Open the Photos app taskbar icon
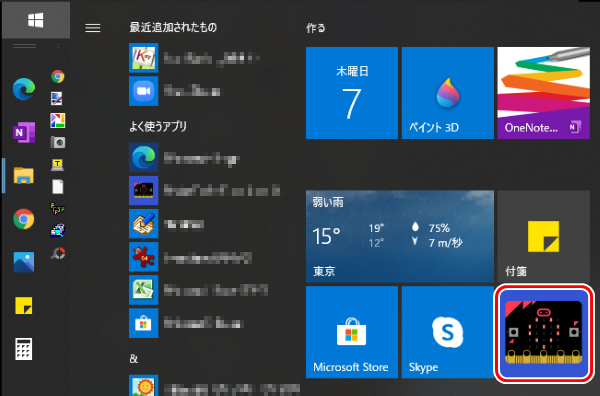 (x=24, y=262)
